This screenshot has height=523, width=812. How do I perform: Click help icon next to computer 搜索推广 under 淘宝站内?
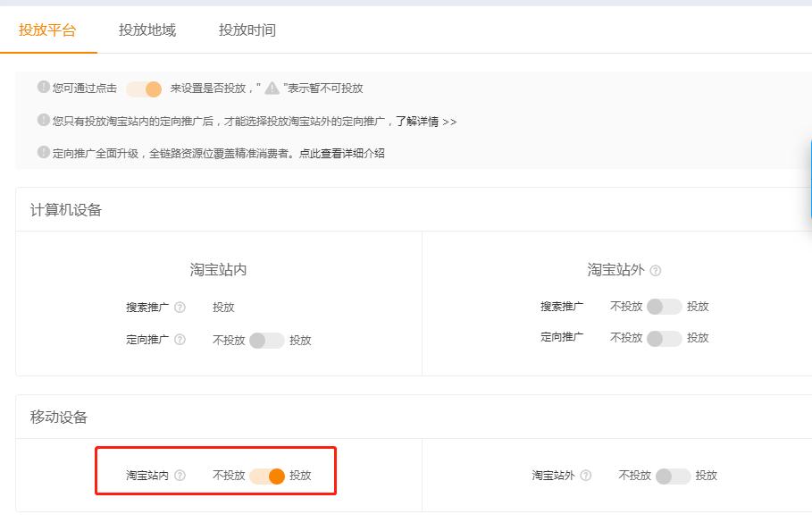[180, 308]
